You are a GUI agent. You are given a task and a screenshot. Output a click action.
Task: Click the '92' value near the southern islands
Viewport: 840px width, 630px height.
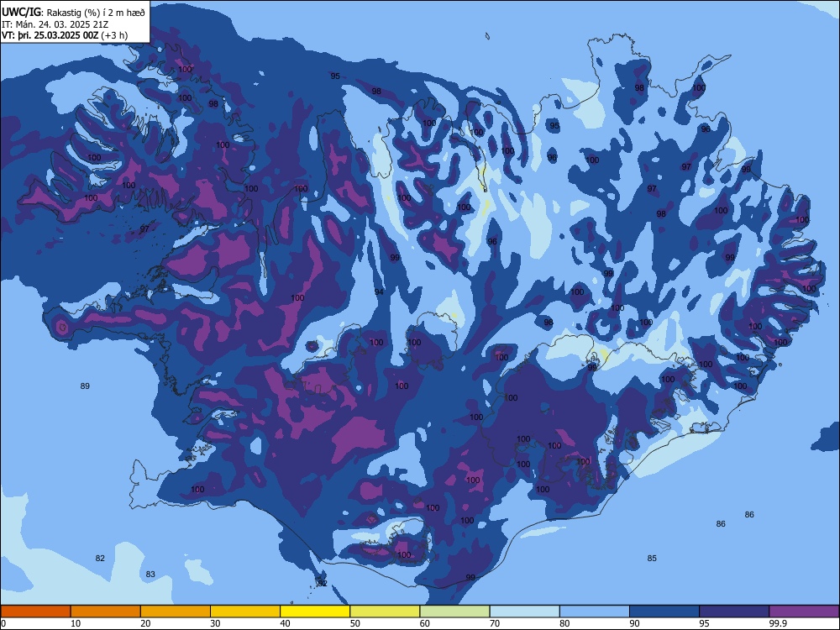(x=322, y=584)
